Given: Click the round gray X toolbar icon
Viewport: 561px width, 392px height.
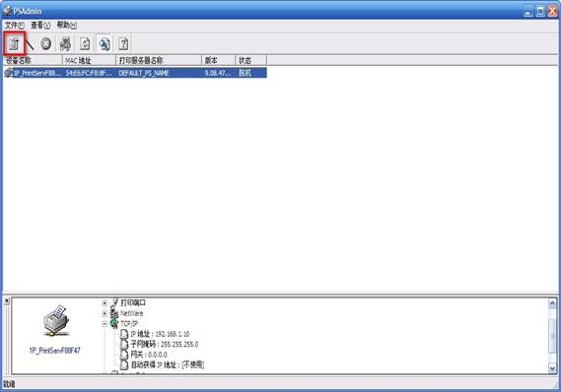Looking at the screenshot, I should (x=45, y=43).
